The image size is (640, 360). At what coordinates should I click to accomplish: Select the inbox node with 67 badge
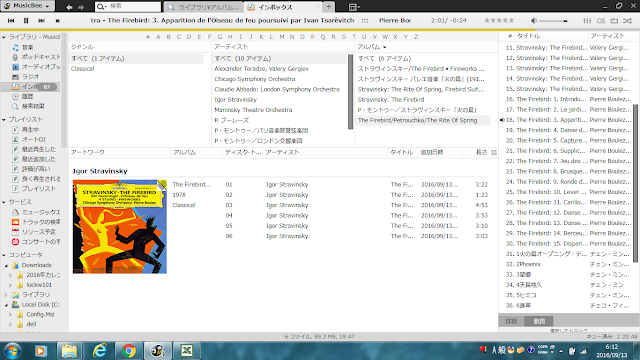coord(30,87)
